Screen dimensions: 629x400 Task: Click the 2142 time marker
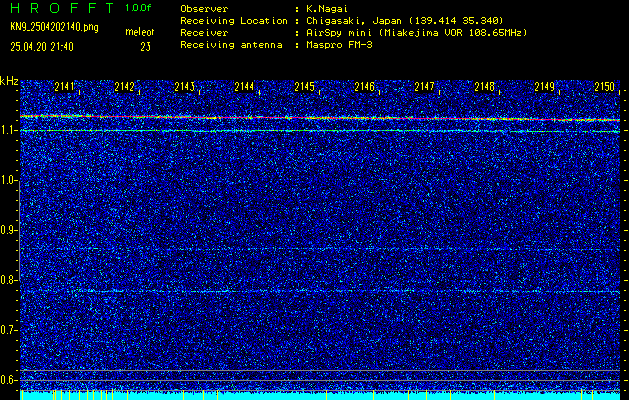pos(124,87)
